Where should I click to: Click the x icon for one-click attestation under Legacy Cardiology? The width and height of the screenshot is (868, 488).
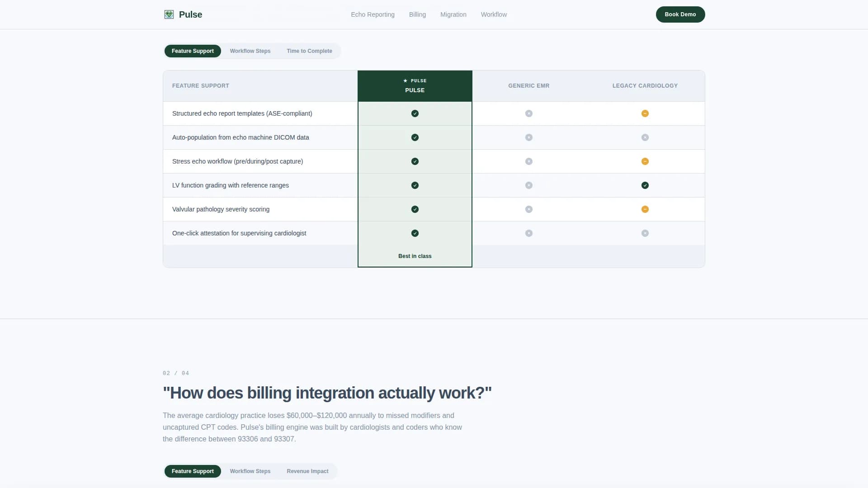(645, 233)
